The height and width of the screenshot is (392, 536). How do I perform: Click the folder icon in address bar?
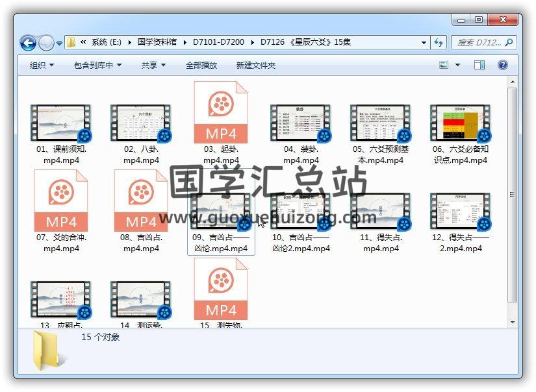click(x=71, y=42)
